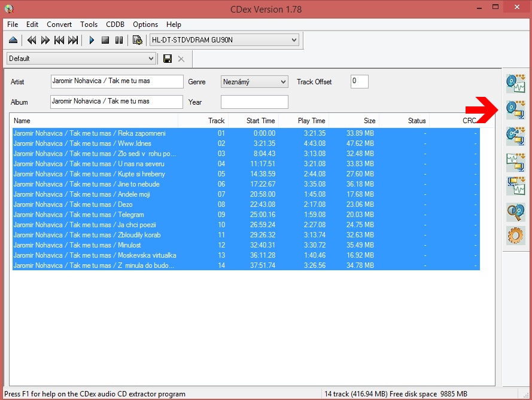This screenshot has height=400, width=532.
Task: Pause playback using the pause button
Action: [x=119, y=40]
